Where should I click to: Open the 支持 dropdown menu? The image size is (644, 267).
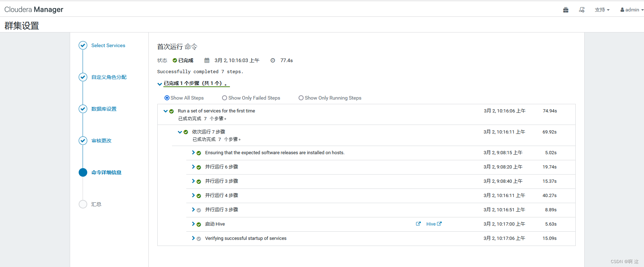click(x=602, y=10)
